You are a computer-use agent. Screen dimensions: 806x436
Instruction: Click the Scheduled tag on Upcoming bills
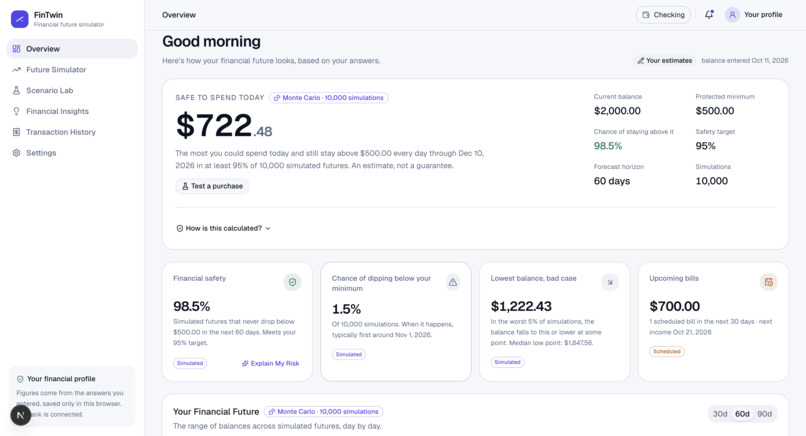pos(667,352)
